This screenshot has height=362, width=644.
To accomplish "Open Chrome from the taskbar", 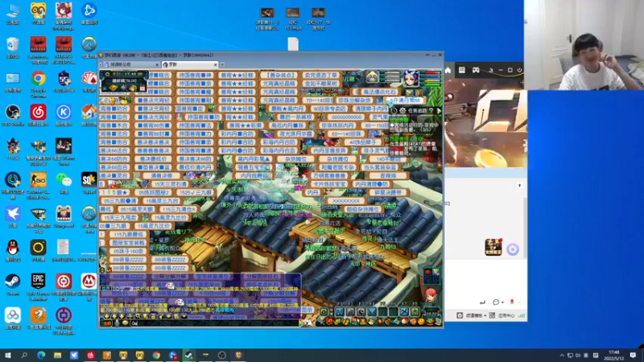I will (156, 356).
